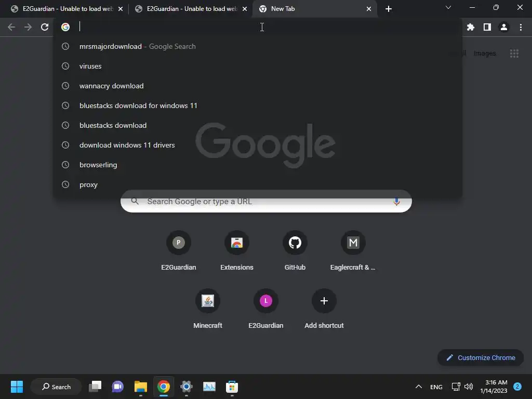The image size is (532, 399).
Task: Click the browser forward arrow
Action: coord(28,27)
